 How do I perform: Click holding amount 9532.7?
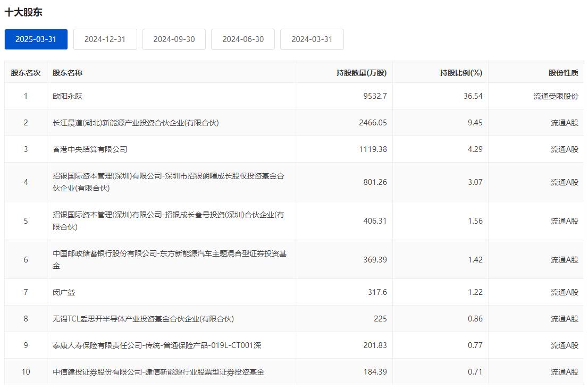pos(375,96)
